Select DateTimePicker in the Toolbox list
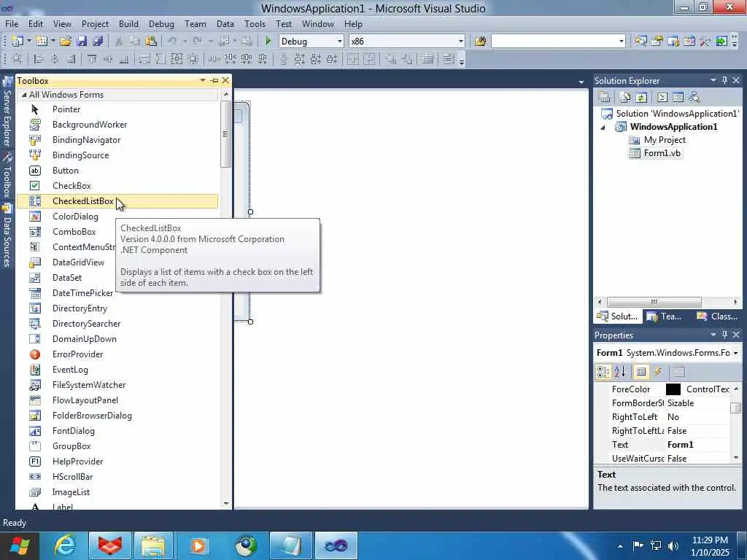 click(x=83, y=293)
